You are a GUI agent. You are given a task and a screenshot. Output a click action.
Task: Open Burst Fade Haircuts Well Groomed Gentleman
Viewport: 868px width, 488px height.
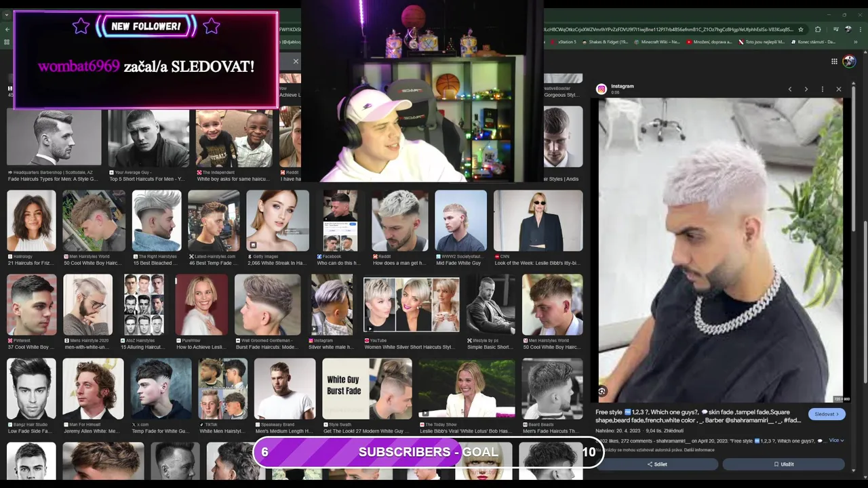tap(267, 304)
